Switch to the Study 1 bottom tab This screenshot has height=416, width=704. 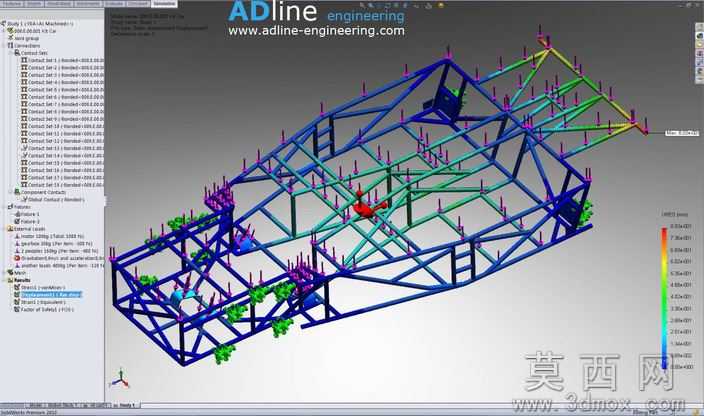coord(125,405)
